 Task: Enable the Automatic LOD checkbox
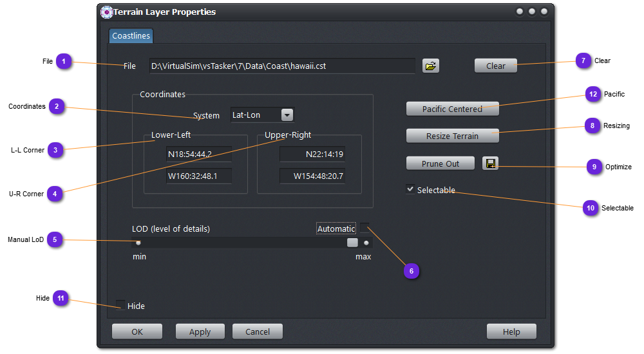(x=365, y=228)
